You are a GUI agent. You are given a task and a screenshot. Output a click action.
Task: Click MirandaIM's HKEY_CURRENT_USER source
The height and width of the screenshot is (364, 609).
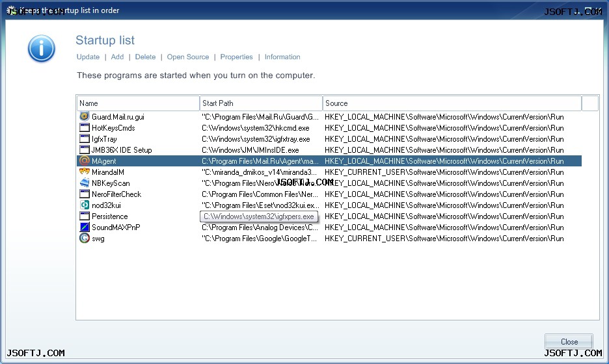(444, 172)
